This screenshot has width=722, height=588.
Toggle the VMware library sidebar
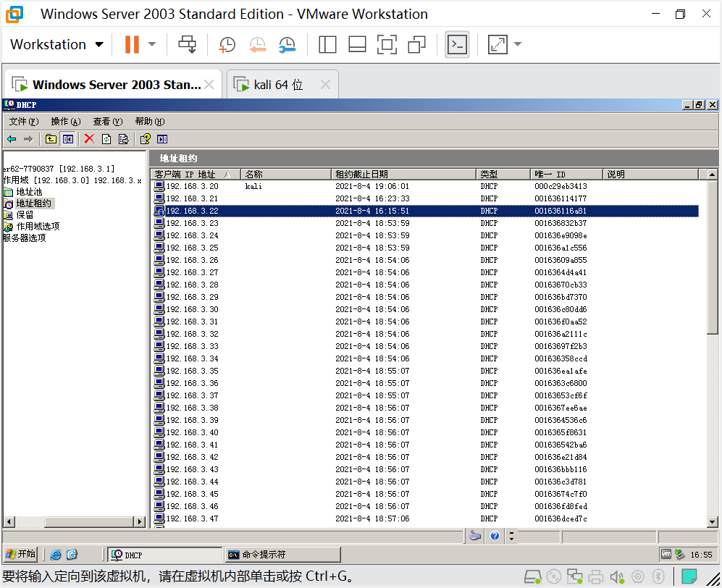[x=327, y=45]
